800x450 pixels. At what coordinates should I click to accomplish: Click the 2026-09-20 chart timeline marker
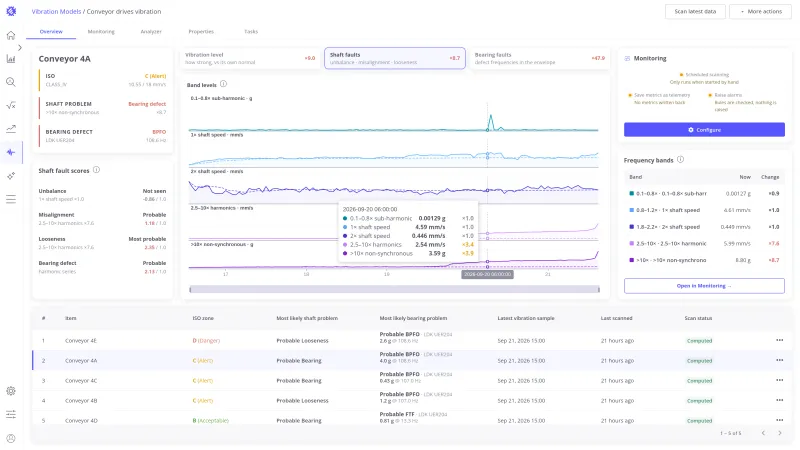(x=487, y=274)
